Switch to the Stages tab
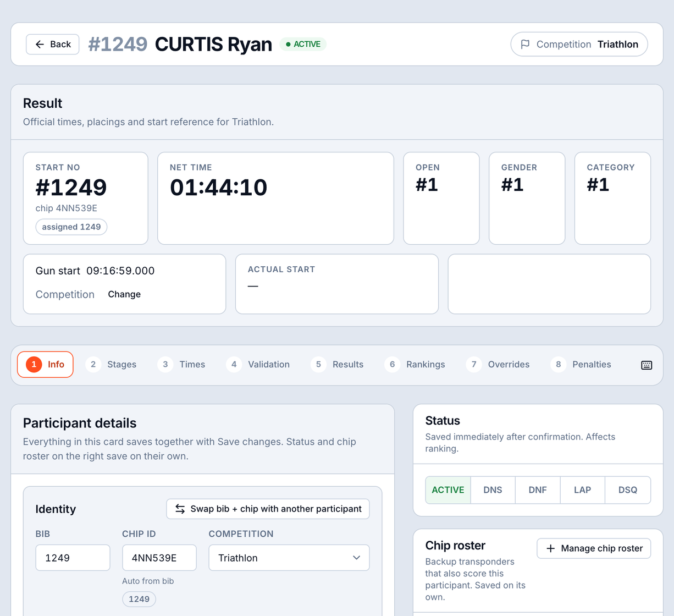 pyautogui.click(x=111, y=365)
